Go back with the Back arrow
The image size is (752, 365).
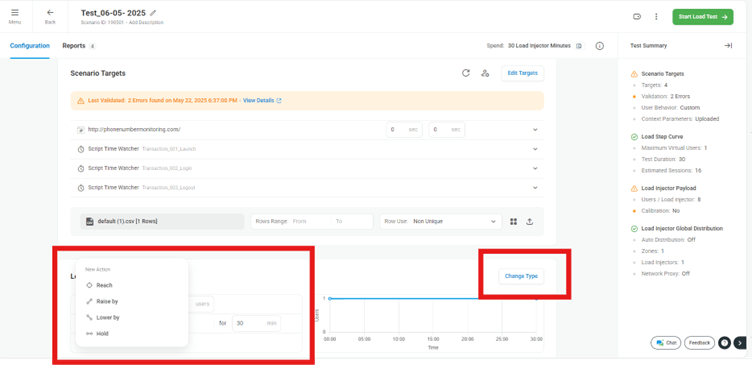point(50,13)
